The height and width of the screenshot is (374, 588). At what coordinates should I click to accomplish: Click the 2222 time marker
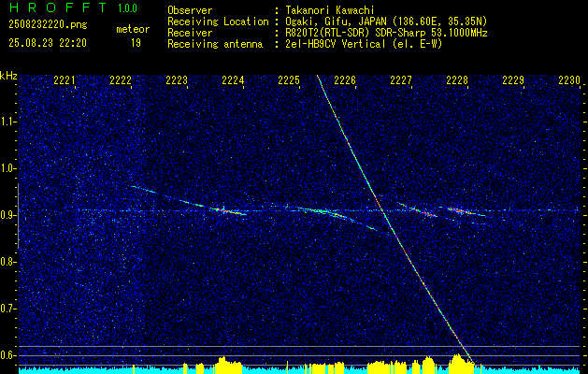(121, 80)
